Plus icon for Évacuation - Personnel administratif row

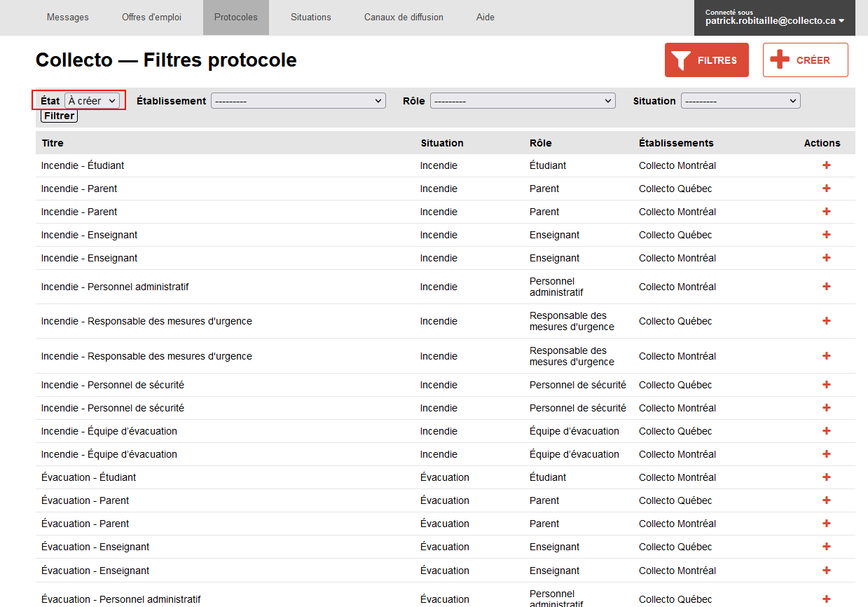click(827, 599)
